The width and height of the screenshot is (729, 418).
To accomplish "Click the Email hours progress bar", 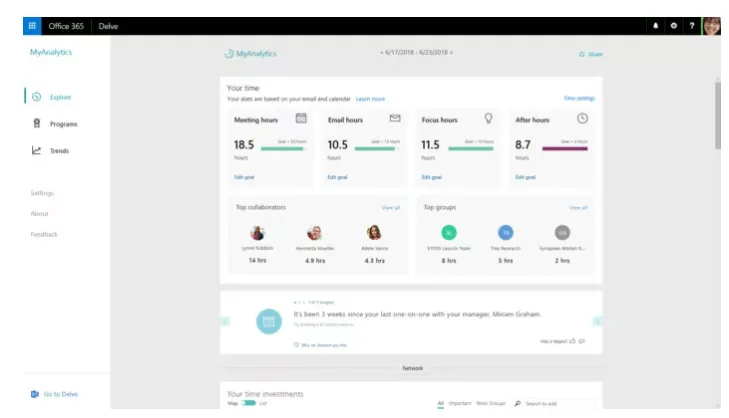I will pyautogui.click(x=377, y=149).
